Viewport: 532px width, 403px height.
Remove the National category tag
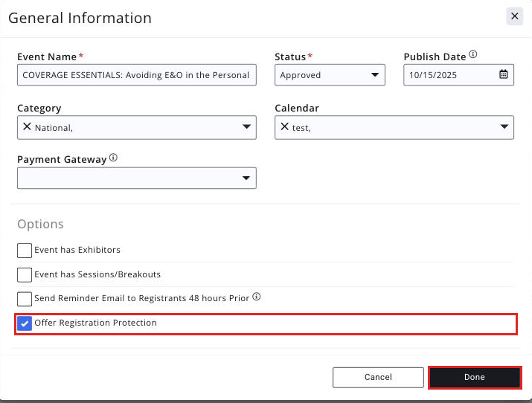pos(27,126)
